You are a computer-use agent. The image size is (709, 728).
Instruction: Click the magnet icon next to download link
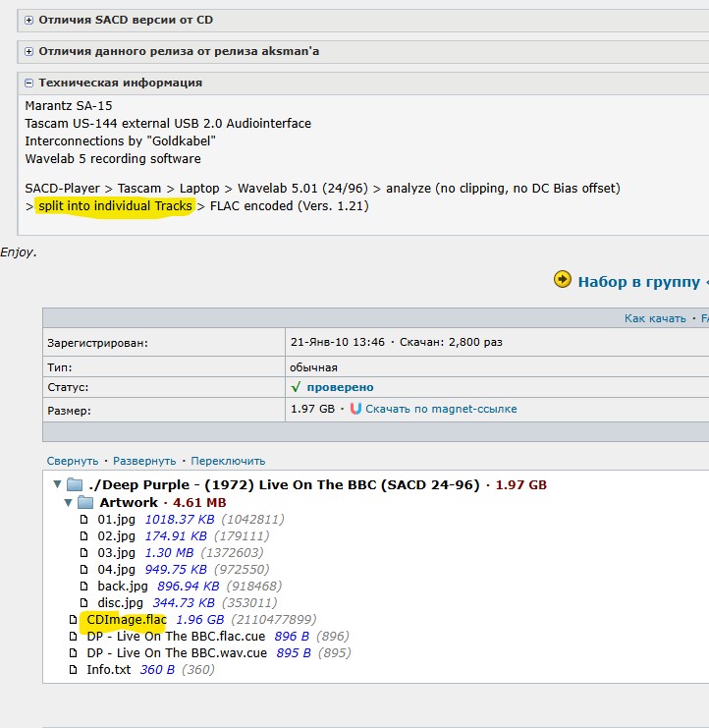point(355,409)
